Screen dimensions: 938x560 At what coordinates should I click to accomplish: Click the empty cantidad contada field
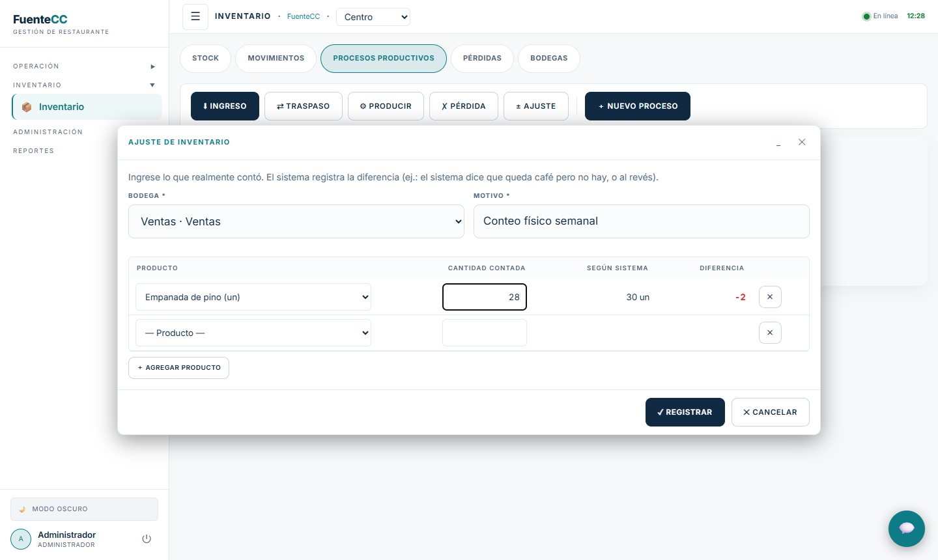(485, 333)
